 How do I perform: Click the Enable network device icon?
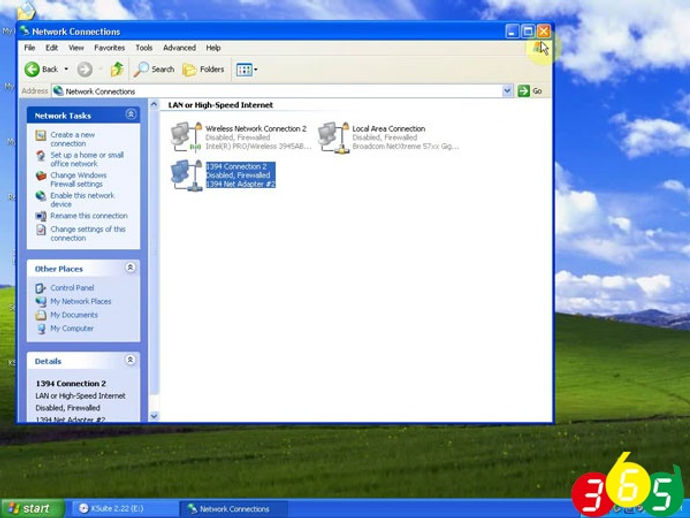point(40,196)
